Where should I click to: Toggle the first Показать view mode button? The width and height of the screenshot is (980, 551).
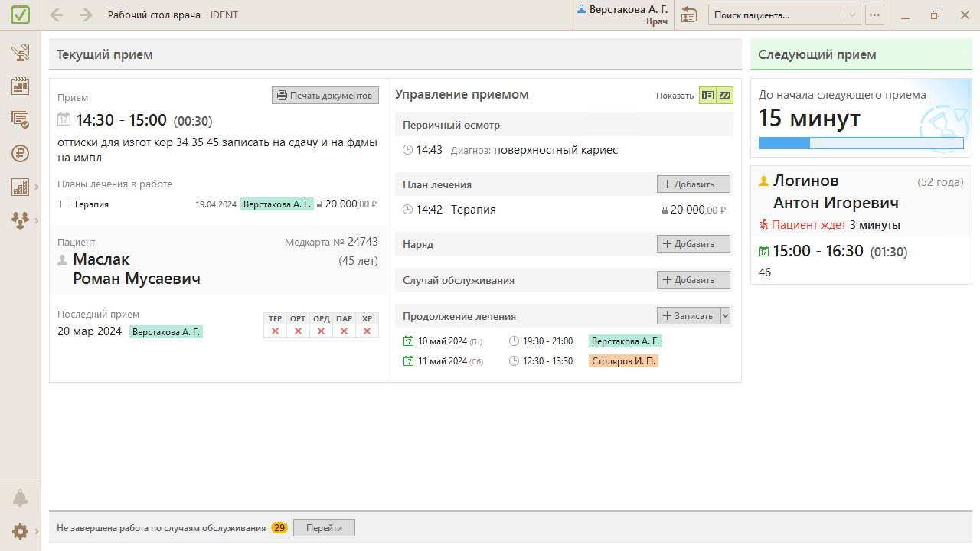tap(707, 96)
